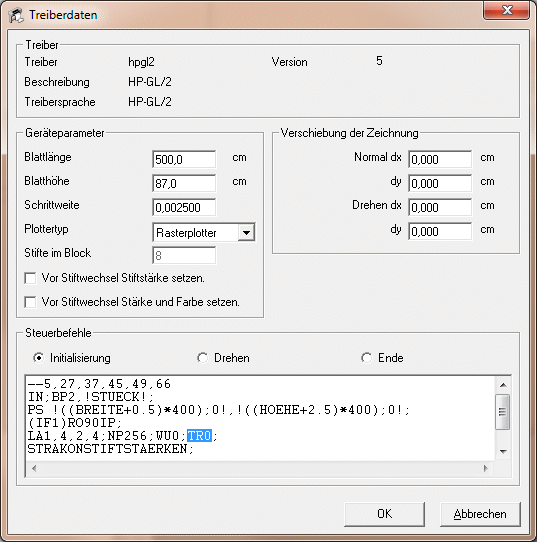Check Vor Stiftwechsel Stärke und Farbe setzen
Image resolution: width=537 pixels, height=542 pixels.
tap(30, 302)
